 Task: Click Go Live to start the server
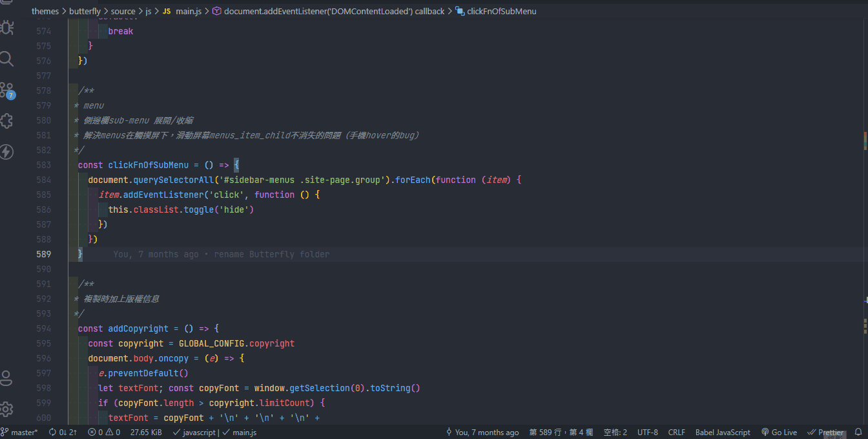pyautogui.click(x=780, y=432)
